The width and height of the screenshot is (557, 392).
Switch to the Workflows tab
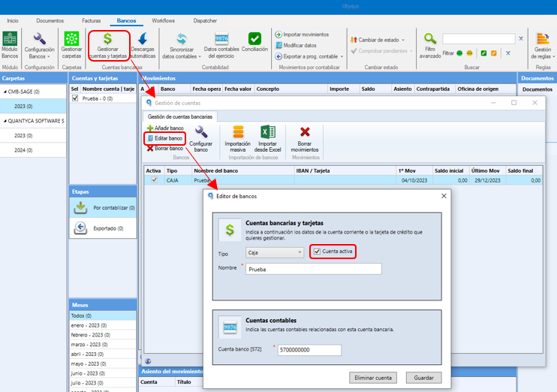163,20
